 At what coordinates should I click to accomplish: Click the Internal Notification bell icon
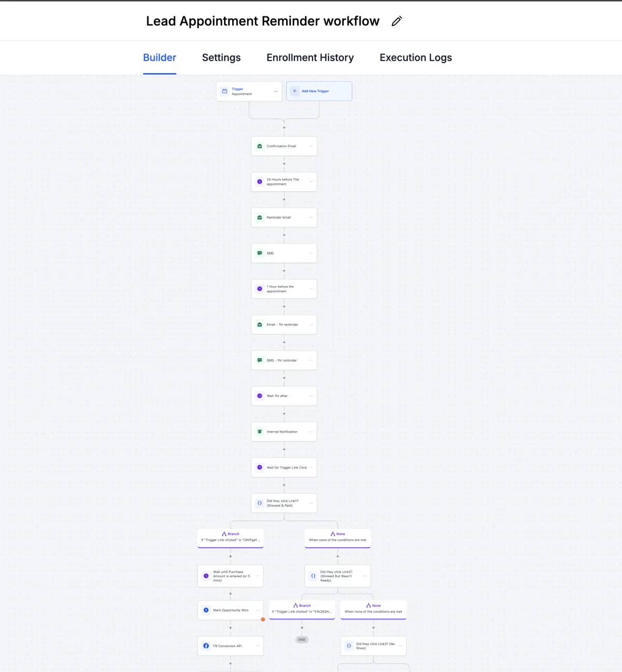pos(260,432)
